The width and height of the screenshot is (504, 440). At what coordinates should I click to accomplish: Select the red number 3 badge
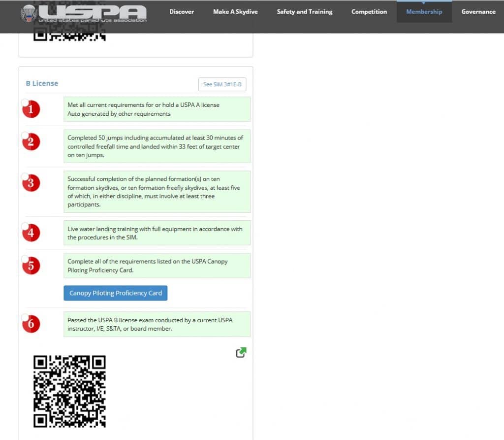coord(31,183)
